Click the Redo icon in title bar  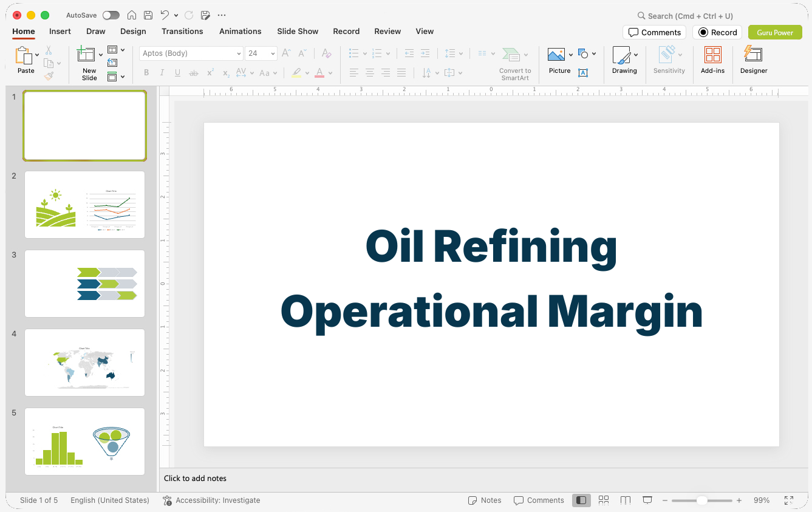click(x=189, y=15)
